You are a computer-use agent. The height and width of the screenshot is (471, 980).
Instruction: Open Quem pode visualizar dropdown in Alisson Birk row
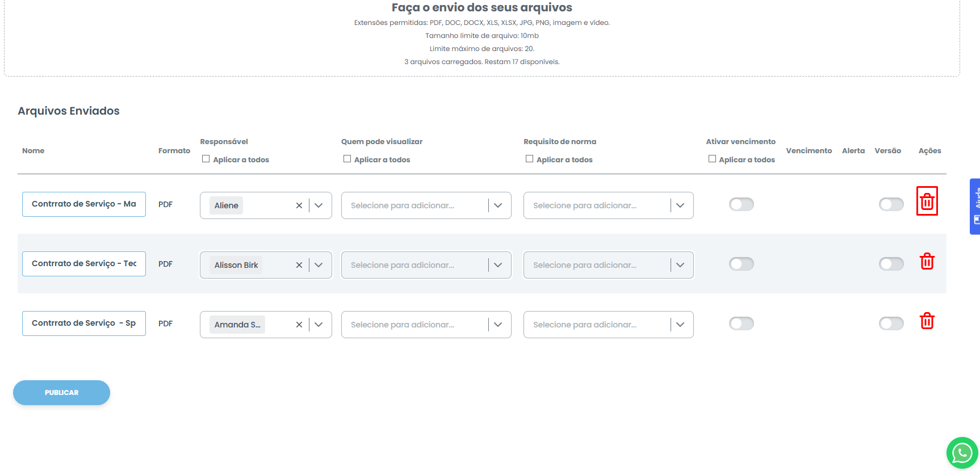(498, 265)
